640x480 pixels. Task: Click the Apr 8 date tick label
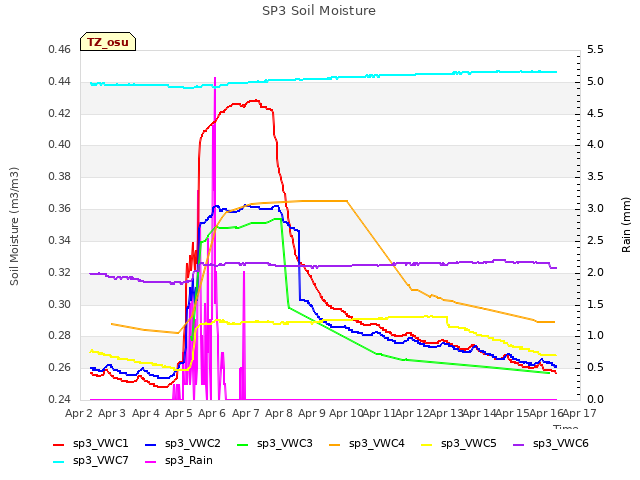[x=278, y=413]
